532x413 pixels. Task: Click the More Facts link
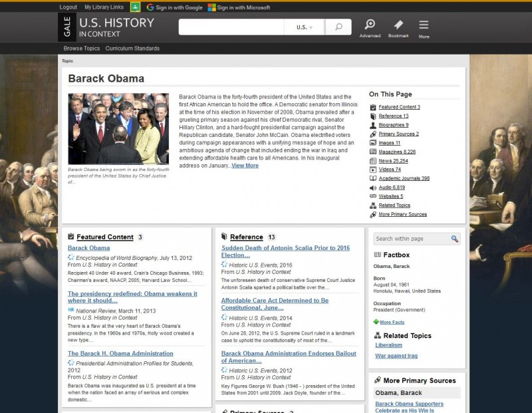(392, 323)
